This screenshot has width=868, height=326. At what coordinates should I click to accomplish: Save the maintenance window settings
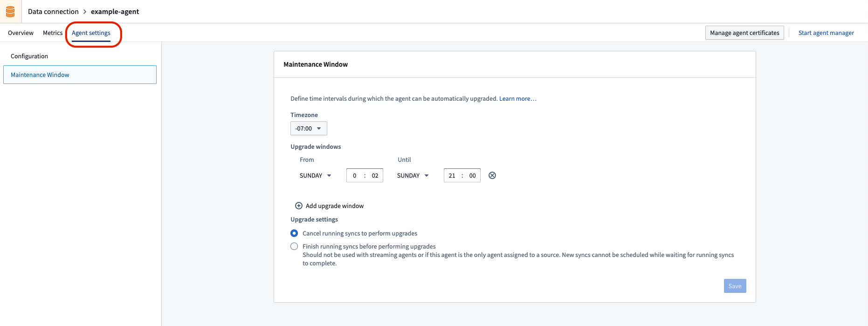735,286
